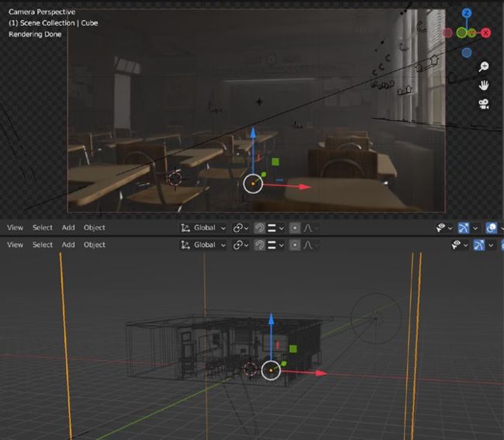
Task: Click the red X move arrow in upper viewport
Action: 305,186
